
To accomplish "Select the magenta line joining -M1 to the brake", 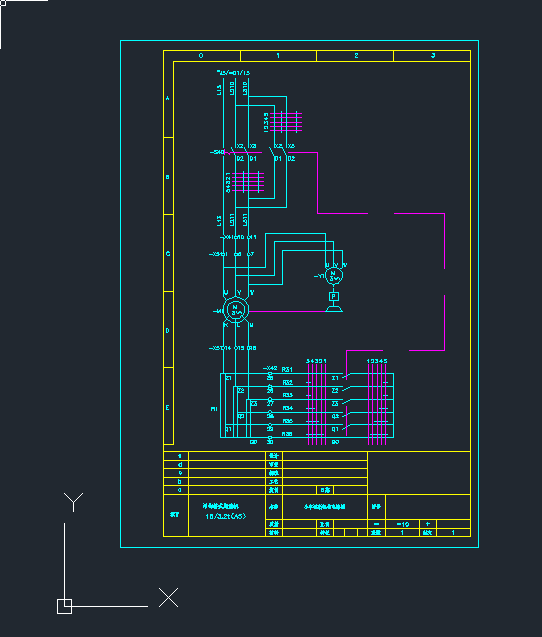I will point(287,312).
